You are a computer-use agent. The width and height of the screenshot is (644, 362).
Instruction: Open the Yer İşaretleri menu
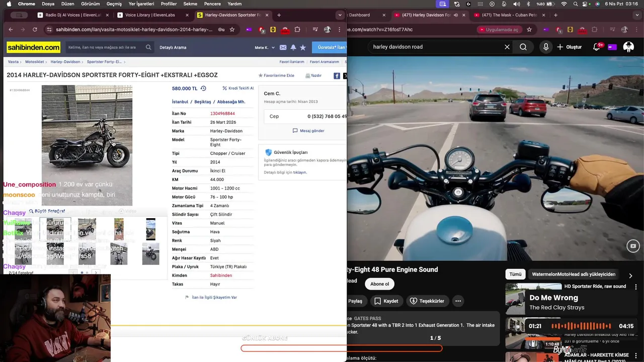pyautogui.click(x=141, y=4)
